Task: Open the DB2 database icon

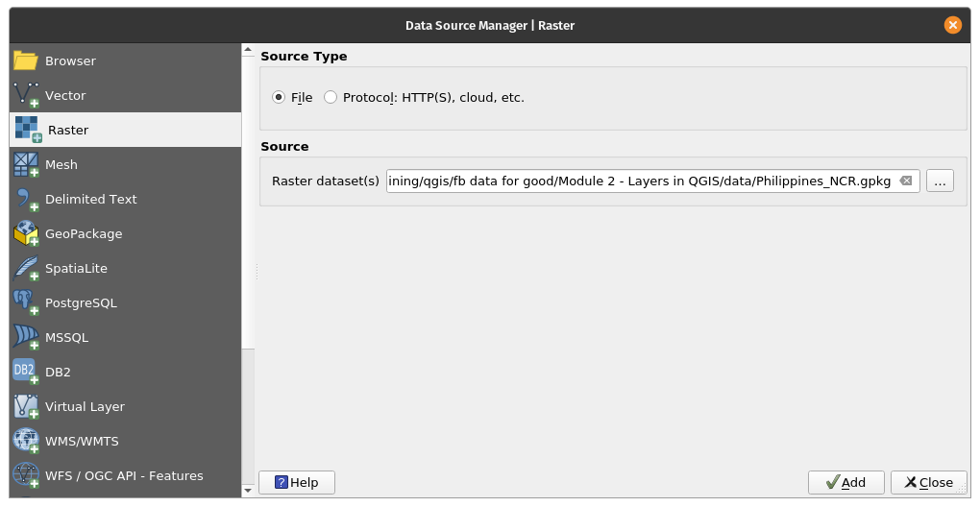Action: 26,372
